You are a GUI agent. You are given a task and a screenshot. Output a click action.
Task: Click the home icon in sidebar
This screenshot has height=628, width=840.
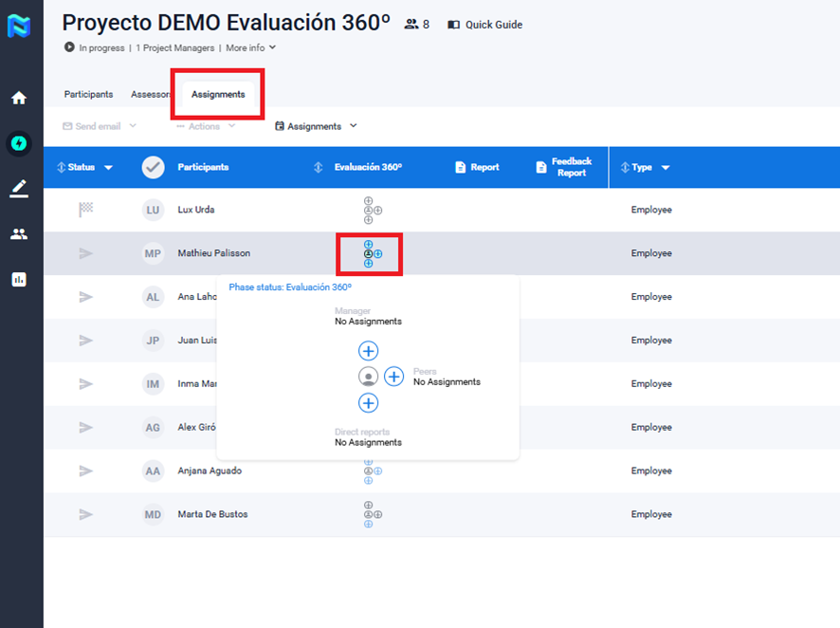[x=19, y=98]
